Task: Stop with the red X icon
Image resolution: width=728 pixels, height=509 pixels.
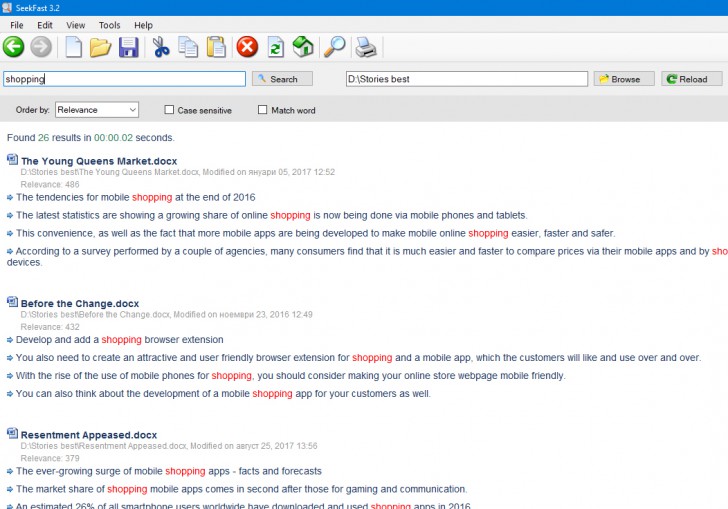Action: pyautogui.click(x=247, y=47)
